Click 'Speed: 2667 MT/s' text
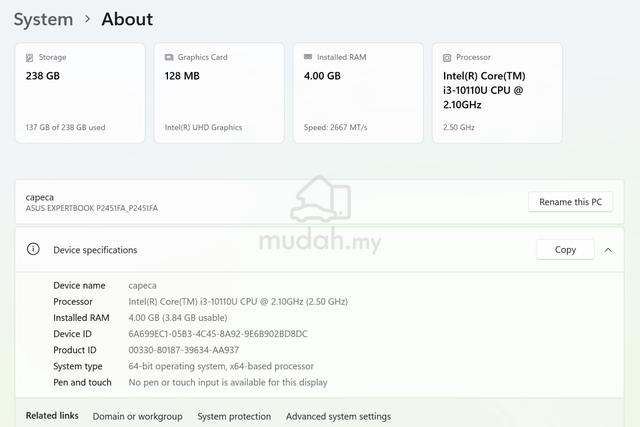 pyautogui.click(x=336, y=127)
